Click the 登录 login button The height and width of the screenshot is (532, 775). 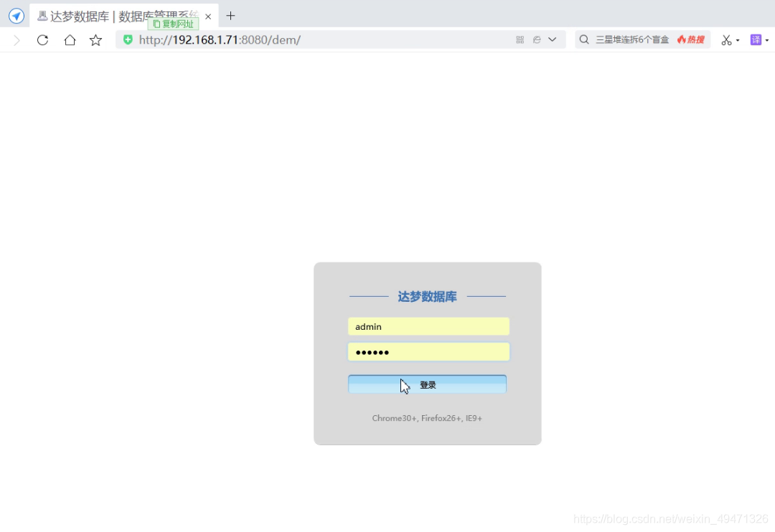[x=428, y=384]
